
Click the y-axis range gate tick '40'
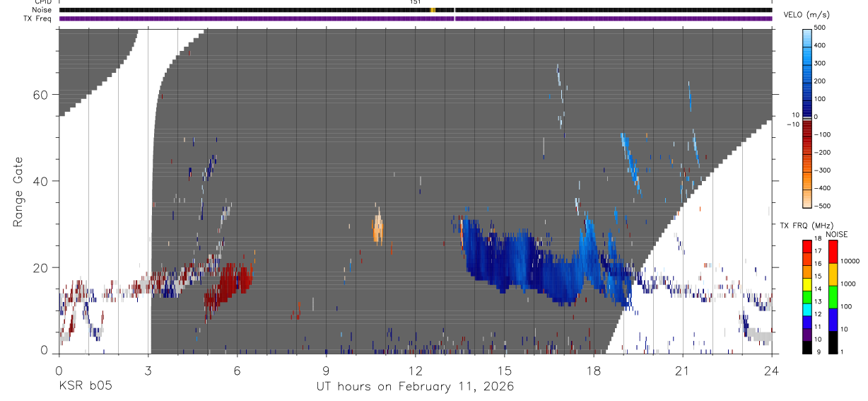coord(41,181)
